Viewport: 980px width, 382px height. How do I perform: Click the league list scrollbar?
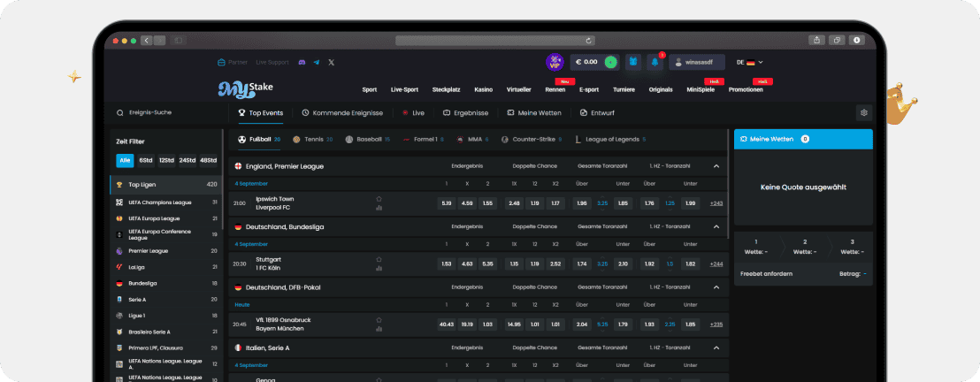coord(223,181)
